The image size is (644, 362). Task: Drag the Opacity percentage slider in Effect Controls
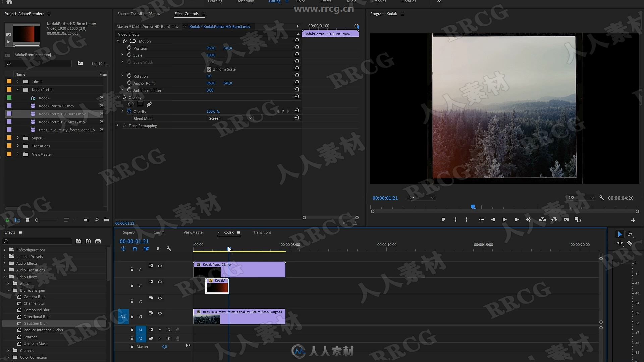pos(212,111)
